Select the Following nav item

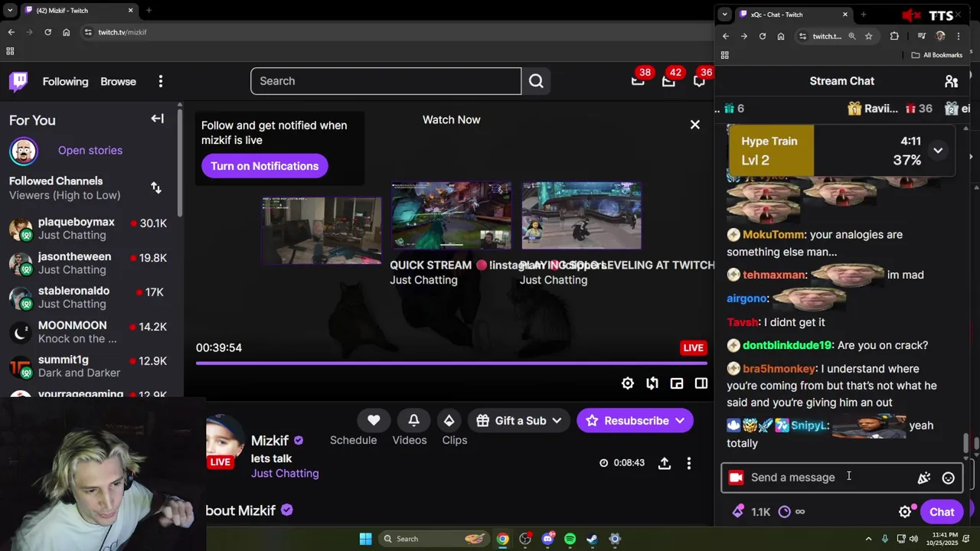point(65,81)
